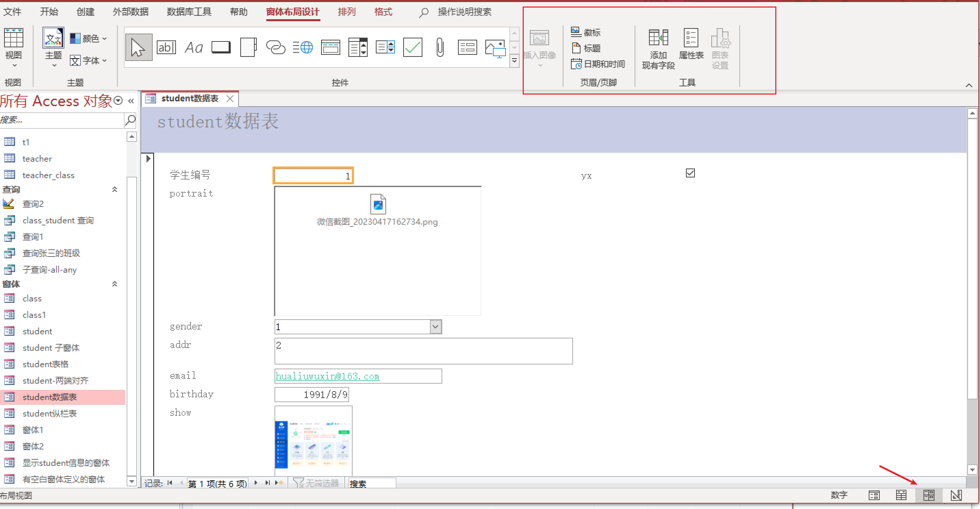Select the check box control tool
Image resolution: width=980 pixels, height=509 pixels.
[412, 48]
